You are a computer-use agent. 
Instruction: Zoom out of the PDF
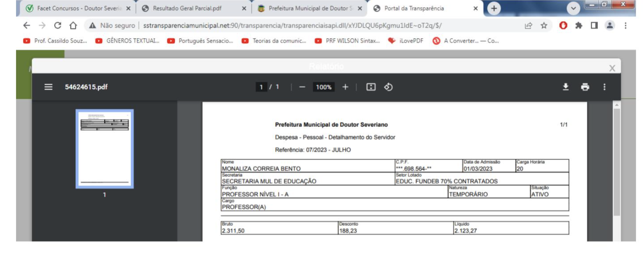[x=302, y=87]
